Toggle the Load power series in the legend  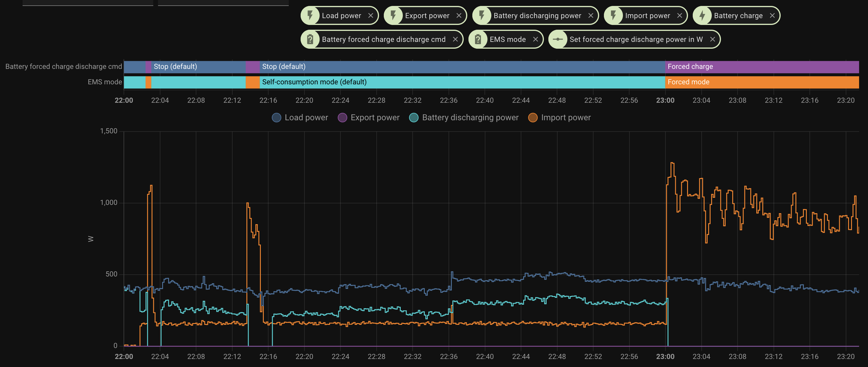pos(306,117)
